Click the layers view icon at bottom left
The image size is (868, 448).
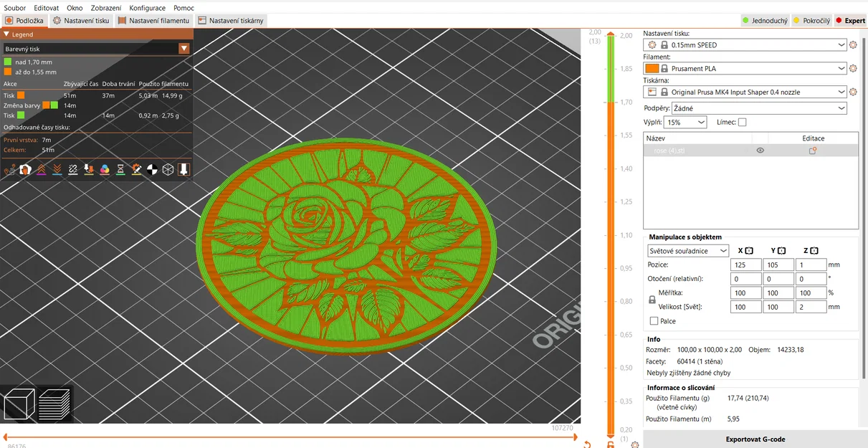tap(54, 404)
